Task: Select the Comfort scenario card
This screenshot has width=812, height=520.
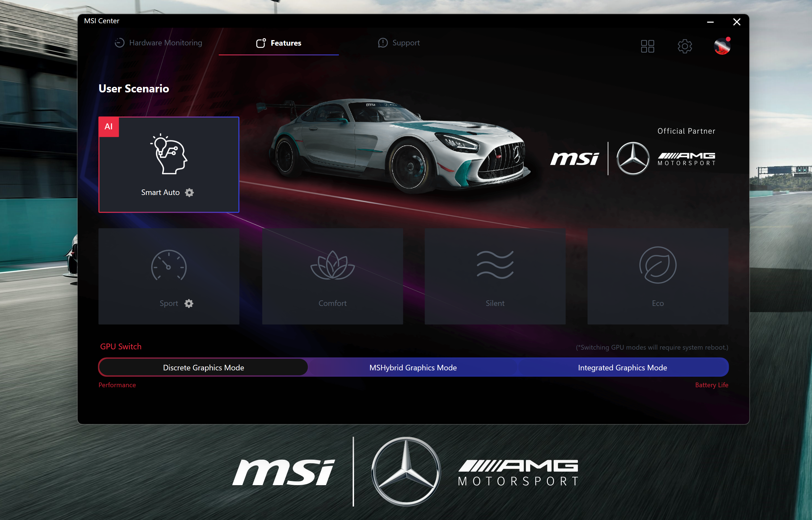Action: [332, 276]
